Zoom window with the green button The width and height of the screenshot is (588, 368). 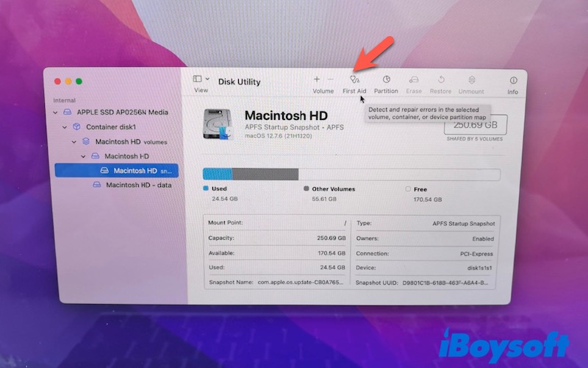pos(79,81)
